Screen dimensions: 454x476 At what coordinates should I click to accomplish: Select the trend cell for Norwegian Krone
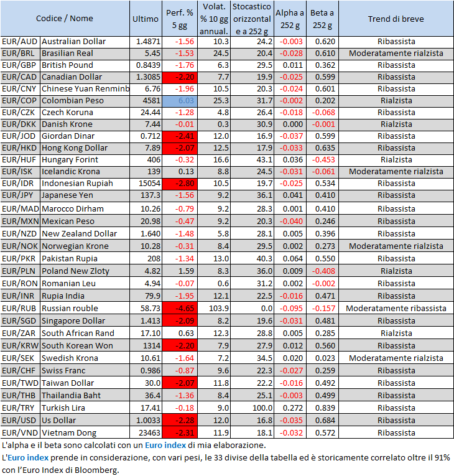(396, 246)
